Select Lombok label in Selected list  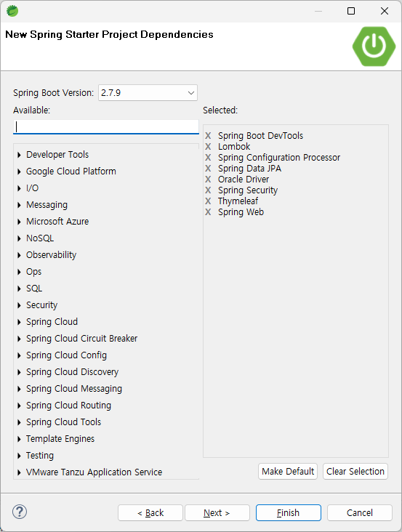point(234,147)
